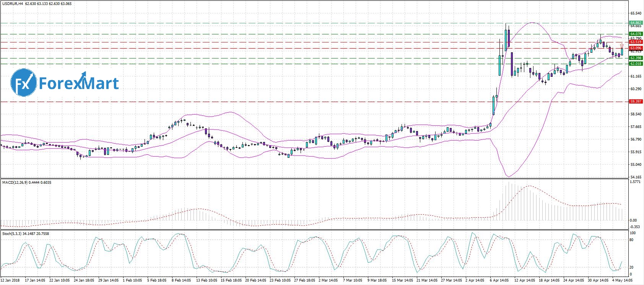This screenshot has width=644, height=285.
Task: Click the 55.915 price axis value
Action: [636, 152]
